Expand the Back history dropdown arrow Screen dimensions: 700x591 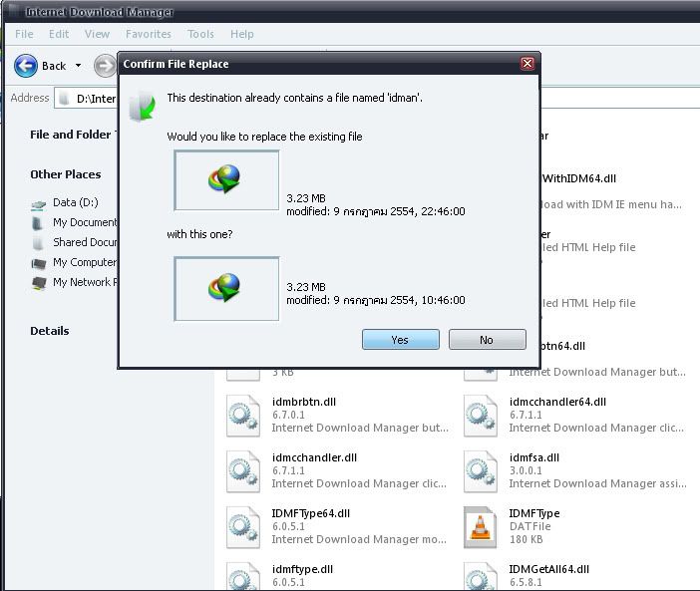78,66
